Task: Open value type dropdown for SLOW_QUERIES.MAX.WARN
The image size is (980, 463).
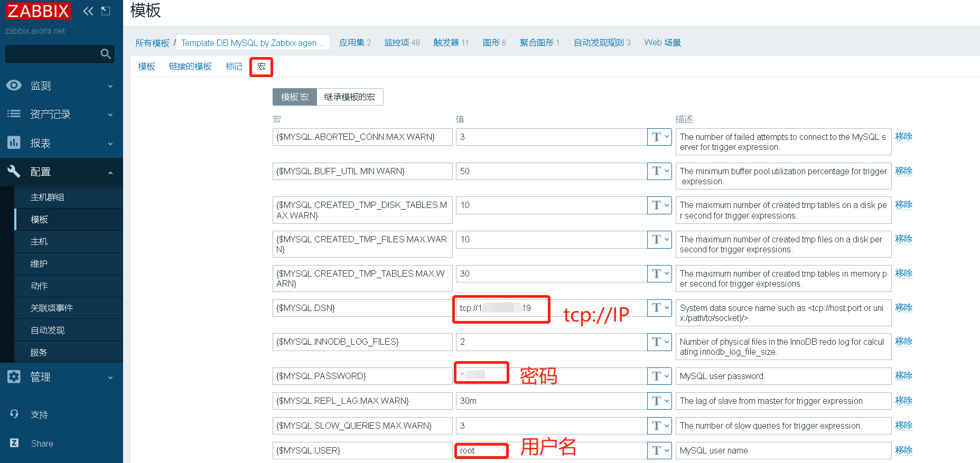Action: (x=659, y=426)
